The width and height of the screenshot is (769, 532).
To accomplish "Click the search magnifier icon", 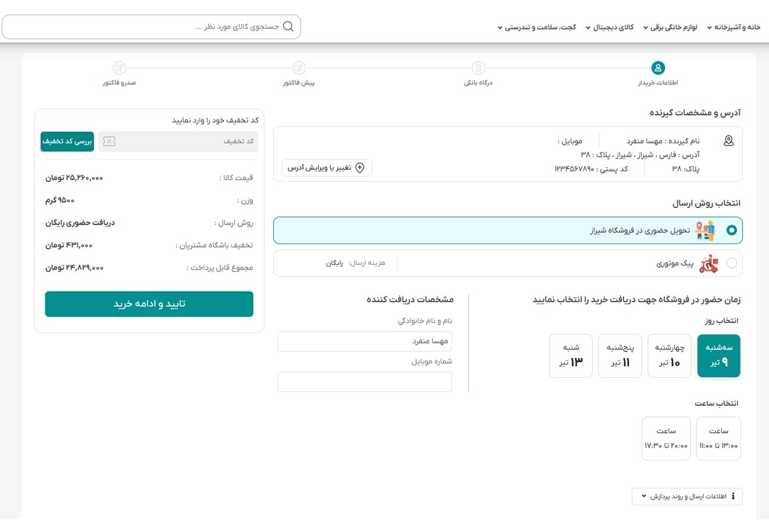I will [289, 27].
